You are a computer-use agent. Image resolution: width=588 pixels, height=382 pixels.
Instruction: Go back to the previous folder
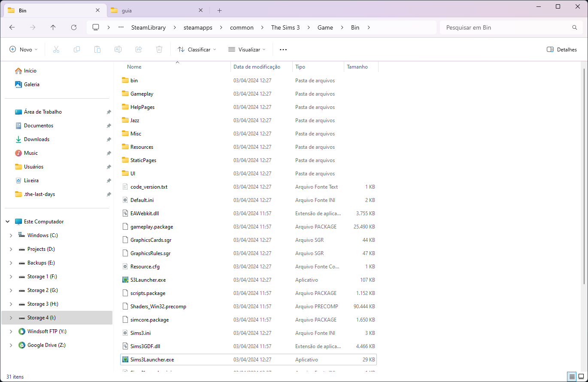click(x=12, y=27)
